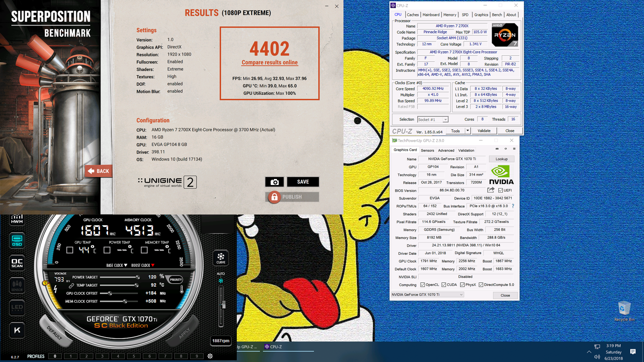Click the camera screenshot icon
Image resolution: width=644 pixels, height=362 pixels.
pos(274,182)
